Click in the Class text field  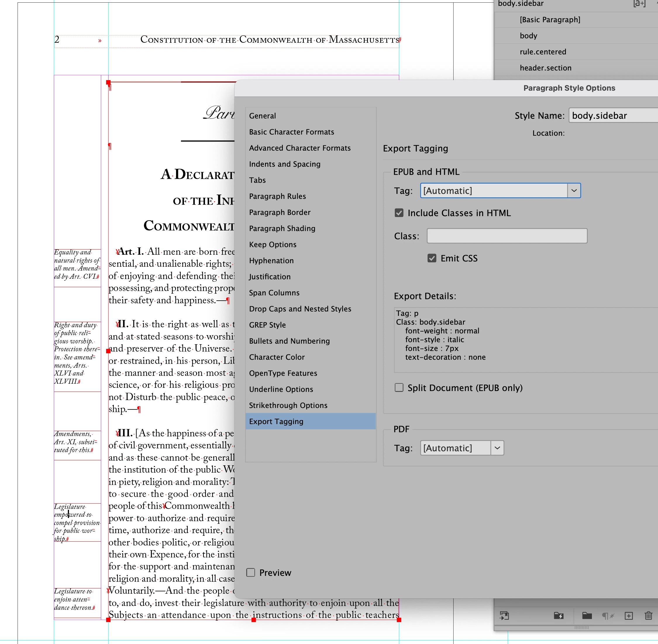pyautogui.click(x=507, y=236)
